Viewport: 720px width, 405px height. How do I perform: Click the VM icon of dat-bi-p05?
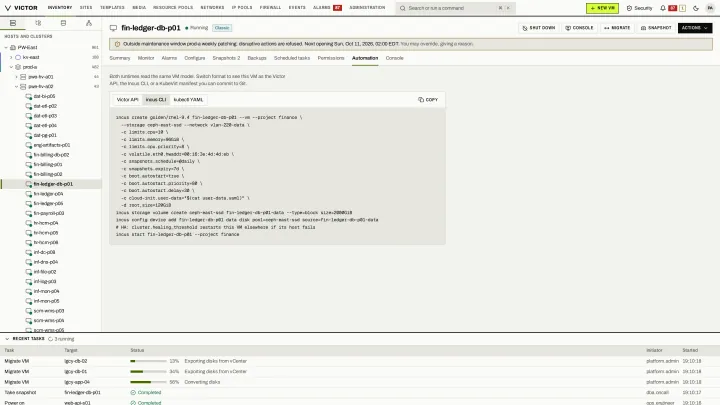point(28,96)
